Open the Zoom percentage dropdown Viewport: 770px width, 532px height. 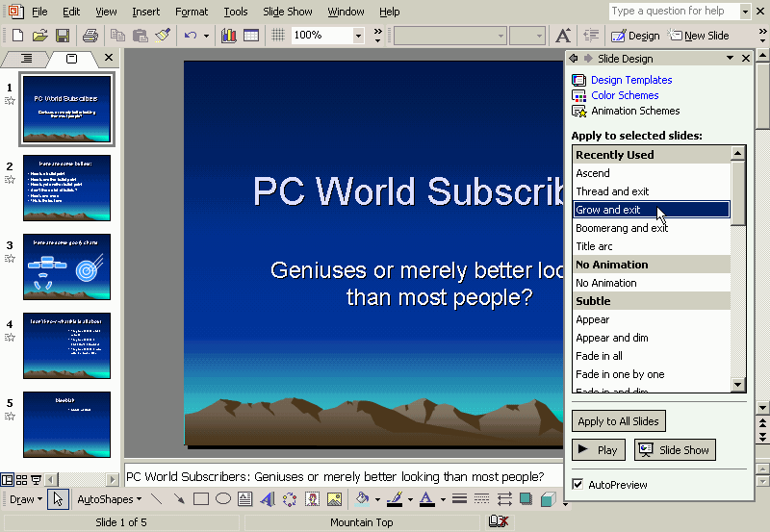coord(358,36)
